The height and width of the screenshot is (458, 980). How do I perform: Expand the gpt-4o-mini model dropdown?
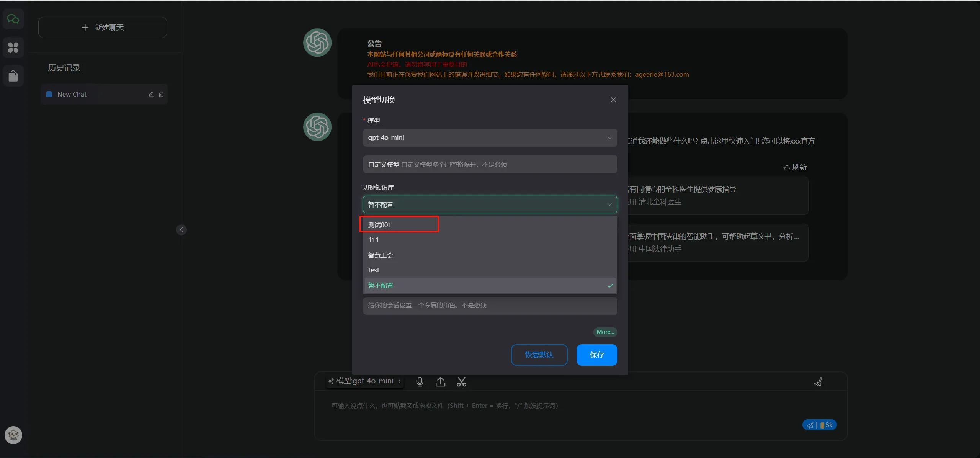[x=490, y=137]
